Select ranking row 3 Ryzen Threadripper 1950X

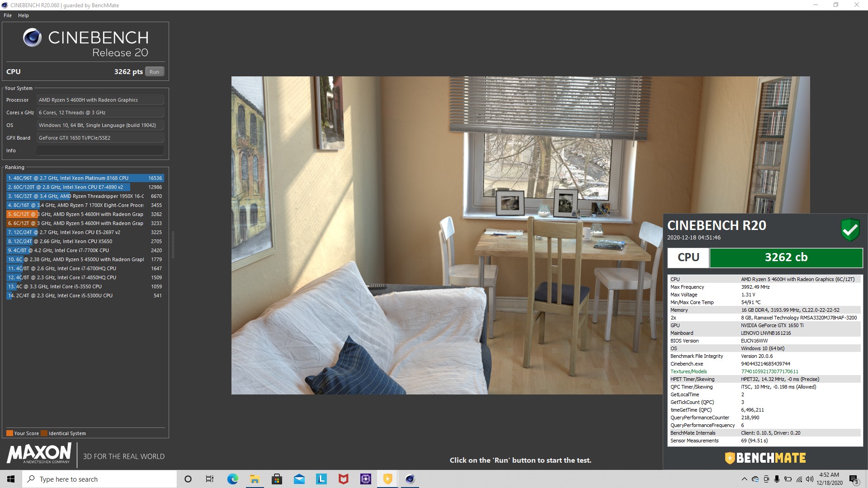click(x=85, y=196)
